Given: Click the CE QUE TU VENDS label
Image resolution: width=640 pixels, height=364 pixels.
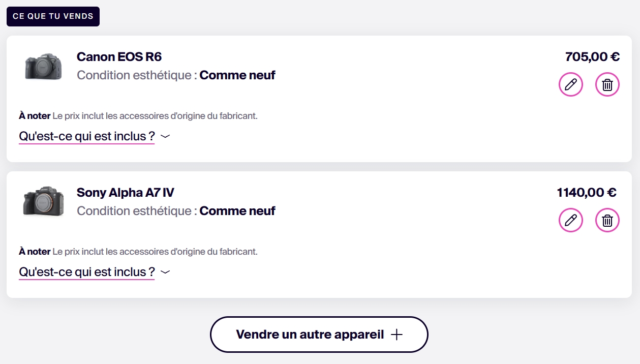Looking at the screenshot, I should 53,16.
